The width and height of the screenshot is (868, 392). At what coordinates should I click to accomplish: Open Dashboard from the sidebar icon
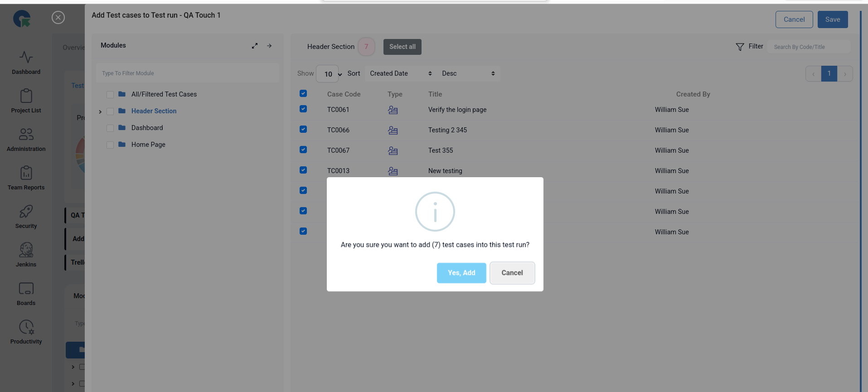point(26,58)
